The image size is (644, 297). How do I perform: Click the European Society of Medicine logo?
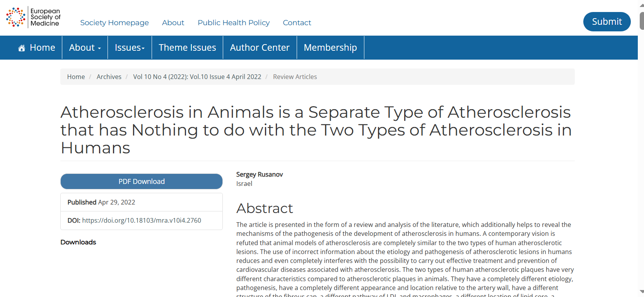[x=33, y=17]
